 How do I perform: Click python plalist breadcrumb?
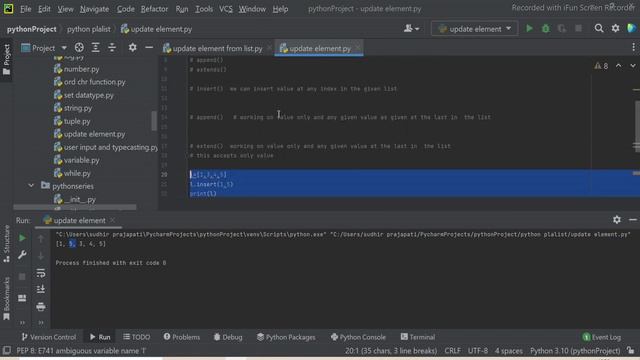89,29
